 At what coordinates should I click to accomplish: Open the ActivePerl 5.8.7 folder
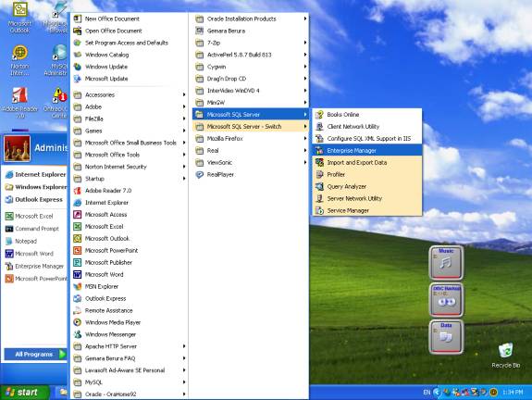(251, 55)
